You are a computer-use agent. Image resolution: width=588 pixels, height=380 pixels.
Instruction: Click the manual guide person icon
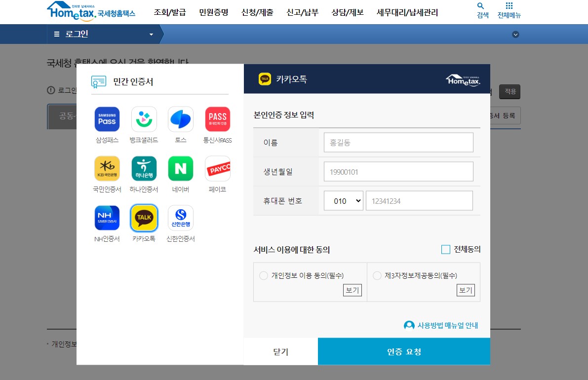(x=409, y=325)
